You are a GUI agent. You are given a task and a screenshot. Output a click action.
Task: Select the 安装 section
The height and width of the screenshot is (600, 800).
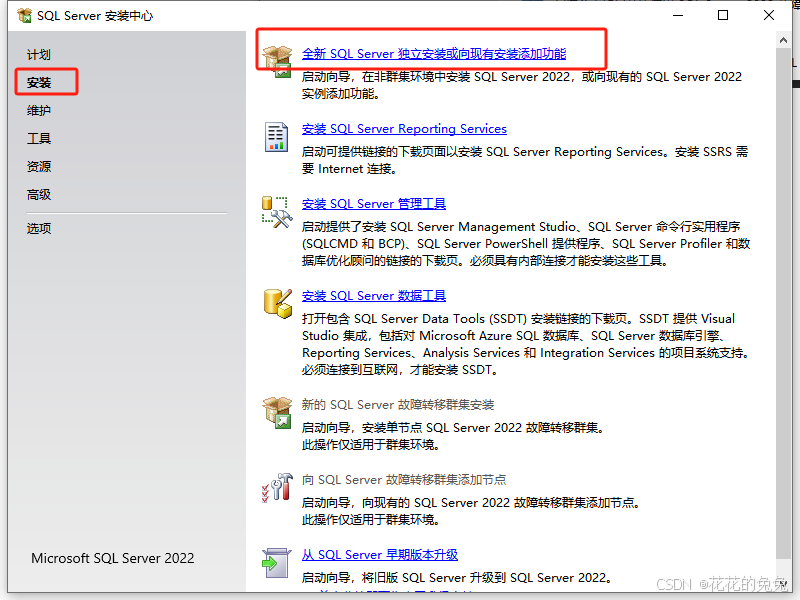(x=39, y=82)
